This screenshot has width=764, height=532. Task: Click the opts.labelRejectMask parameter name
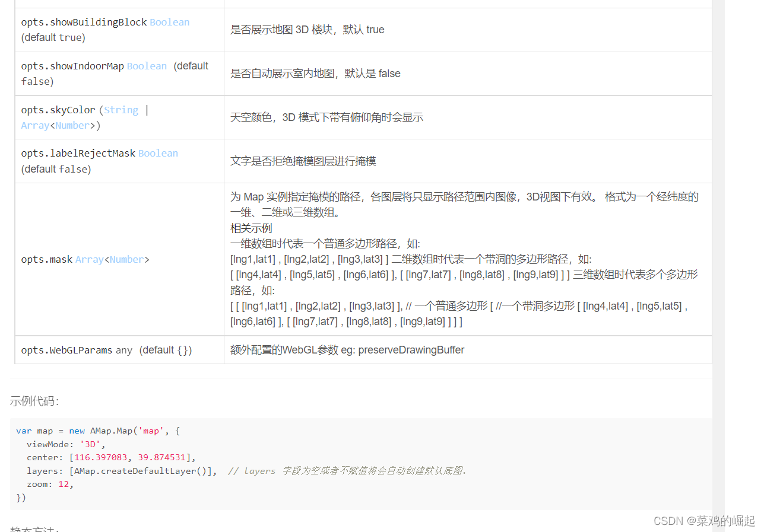pos(78,153)
